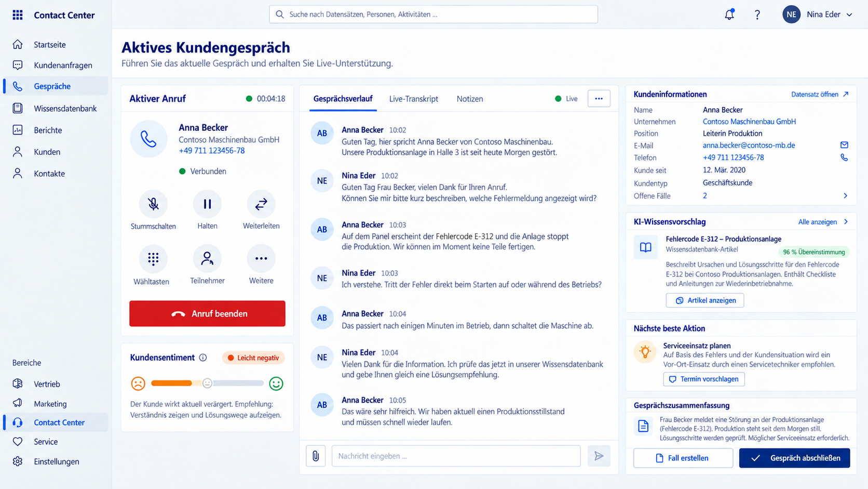Switch to the Live-Transkript tab

tap(414, 99)
